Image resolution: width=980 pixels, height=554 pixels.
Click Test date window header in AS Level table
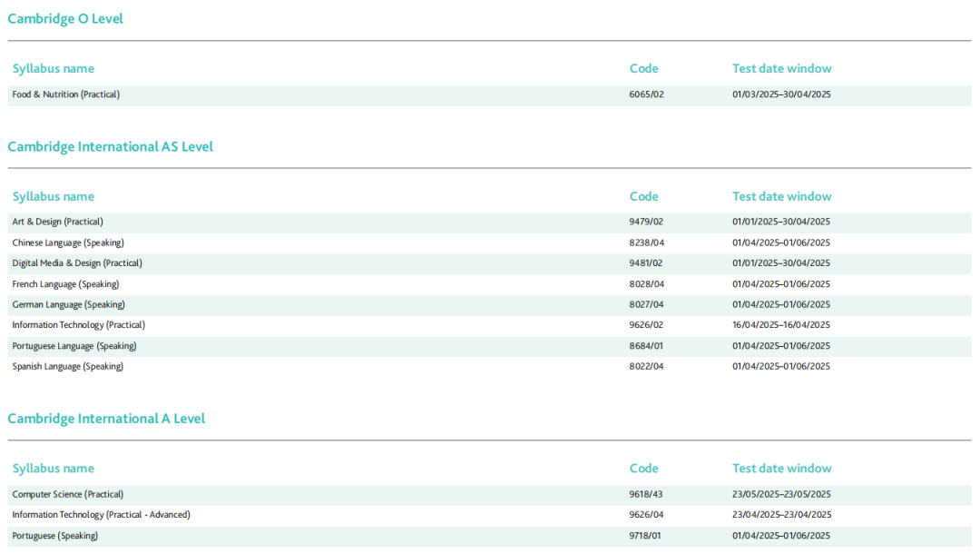point(782,196)
